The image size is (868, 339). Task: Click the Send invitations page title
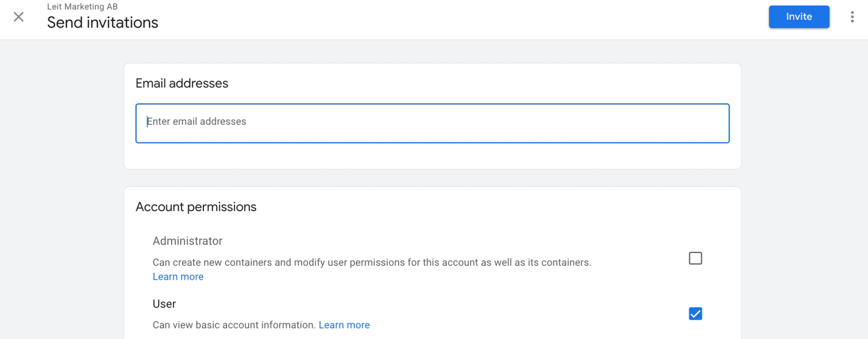[x=103, y=23]
